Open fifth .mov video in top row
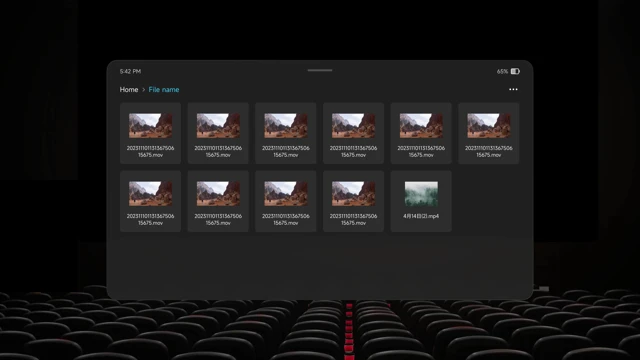This screenshot has width=640, height=360. pos(421,133)
